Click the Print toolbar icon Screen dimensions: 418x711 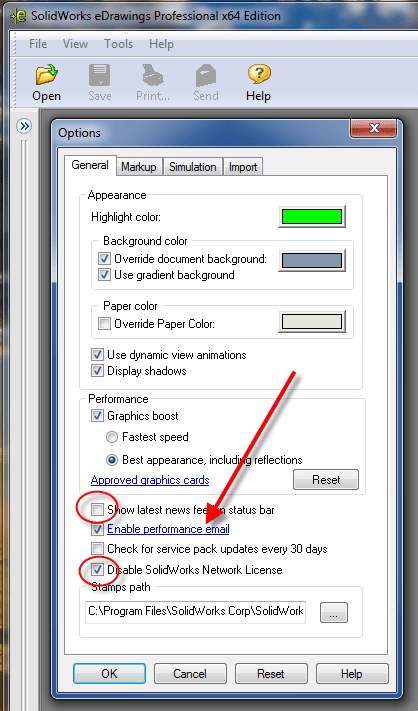153,75
